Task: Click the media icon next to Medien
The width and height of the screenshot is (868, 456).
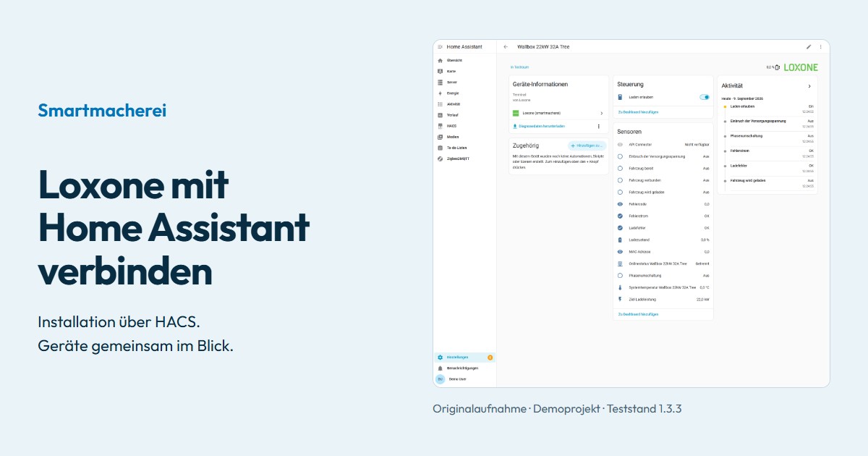Action: (440, 136)
